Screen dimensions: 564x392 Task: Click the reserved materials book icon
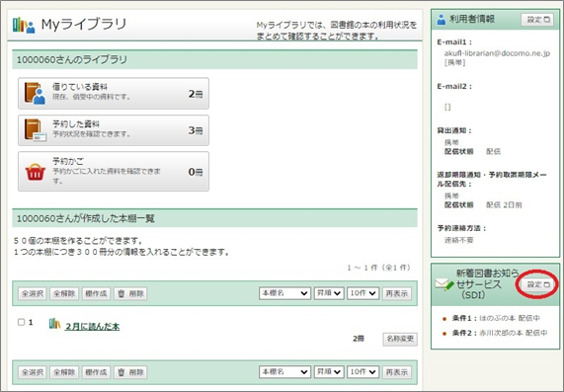pos(35,130)
